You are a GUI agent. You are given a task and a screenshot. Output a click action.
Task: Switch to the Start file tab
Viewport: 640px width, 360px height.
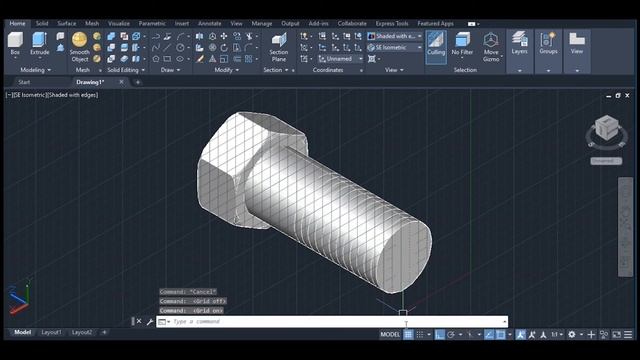point(24,82)
